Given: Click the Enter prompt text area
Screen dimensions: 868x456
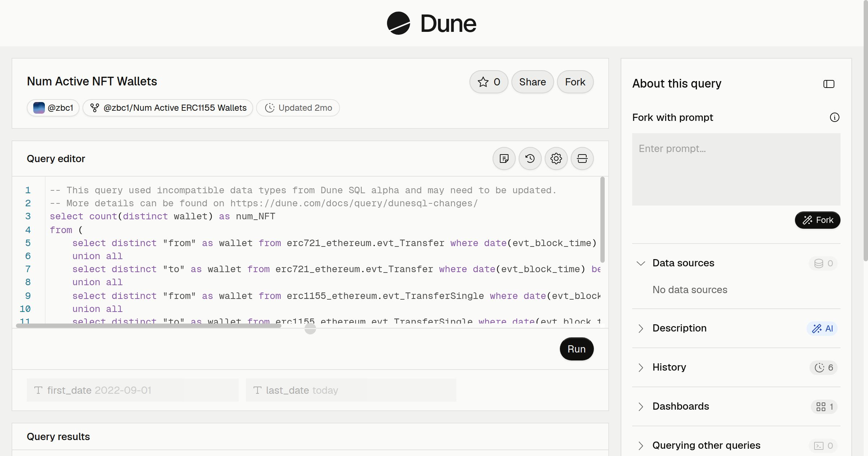Looking at the screenshot, I should (736, 169).
